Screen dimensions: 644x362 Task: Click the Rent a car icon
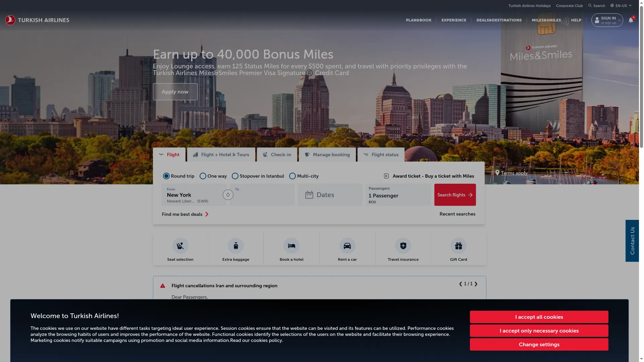click(347, 246)
